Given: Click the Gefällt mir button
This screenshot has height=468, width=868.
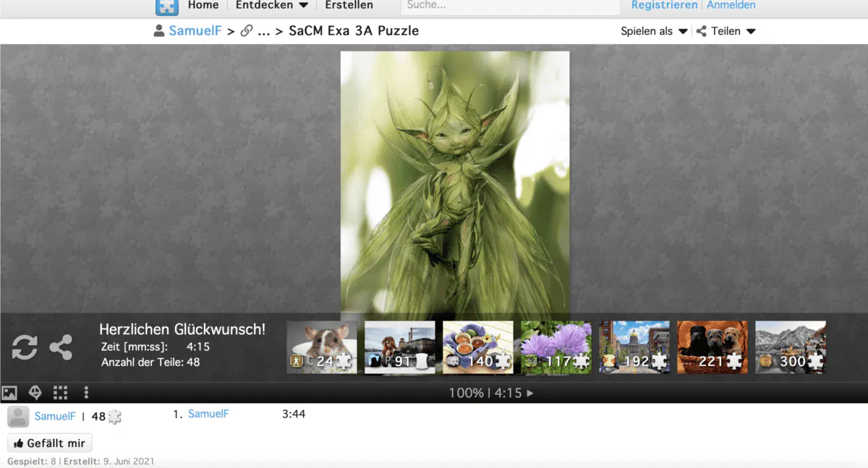Looking at the screenshot, I should [x=50, y=443].
